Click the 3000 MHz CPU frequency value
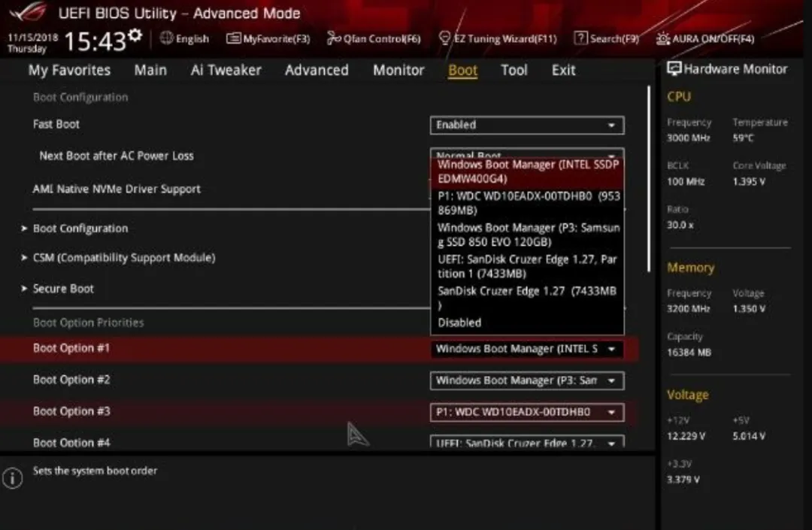The width and height of the screenshot is (812, 530). tap(689, 138)
